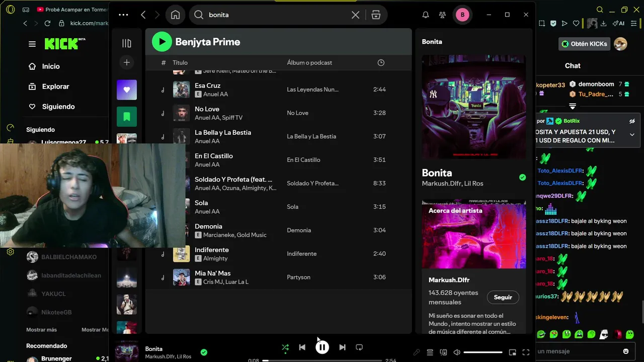Viewport: 644px width, 362px height.
Task: Click Indiferente album cover thumbnail
Action: pos(182,254)
